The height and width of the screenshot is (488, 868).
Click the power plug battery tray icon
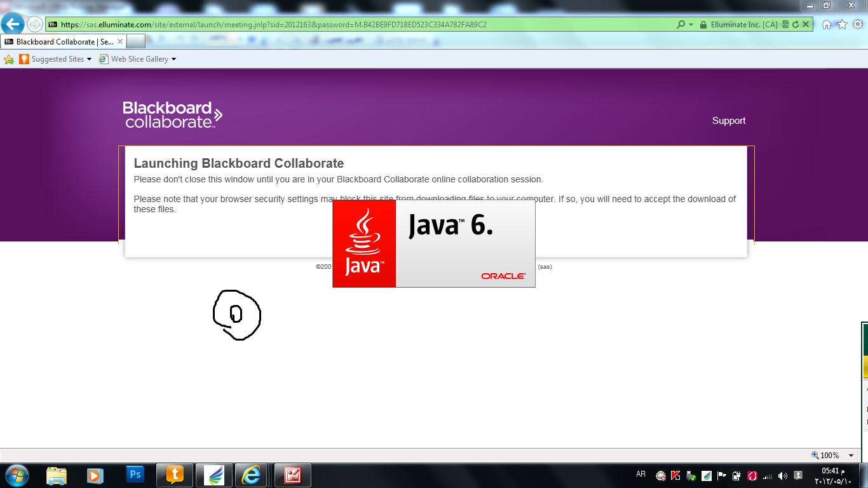click(737, 475)
